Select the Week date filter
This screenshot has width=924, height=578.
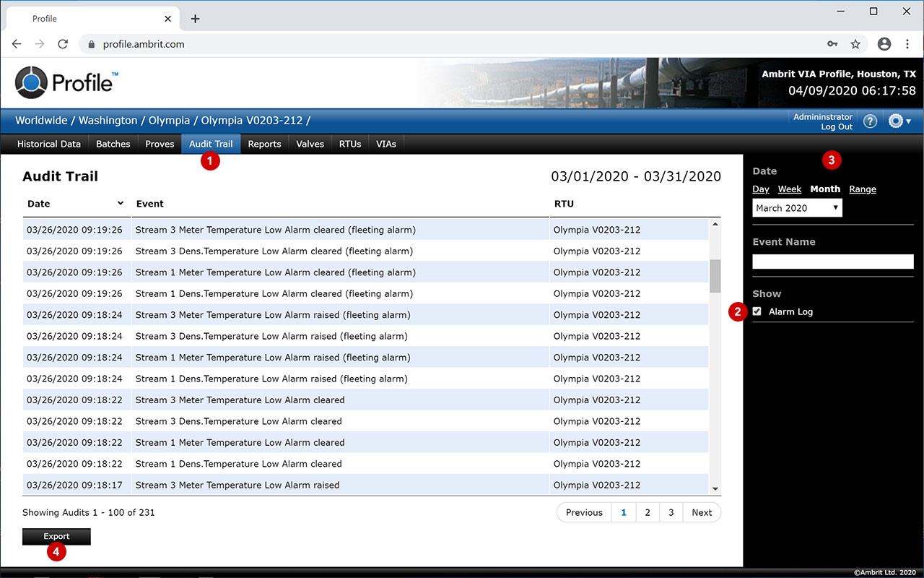point(789,189)
